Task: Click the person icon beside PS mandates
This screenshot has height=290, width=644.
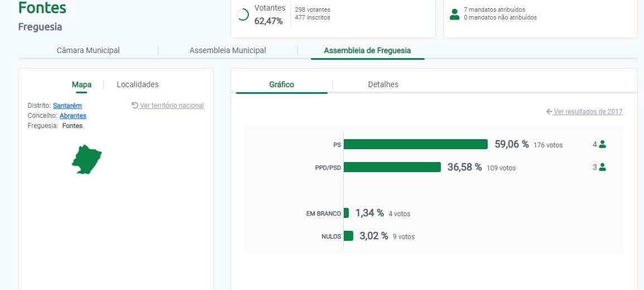Action: [x=602, y=144]
